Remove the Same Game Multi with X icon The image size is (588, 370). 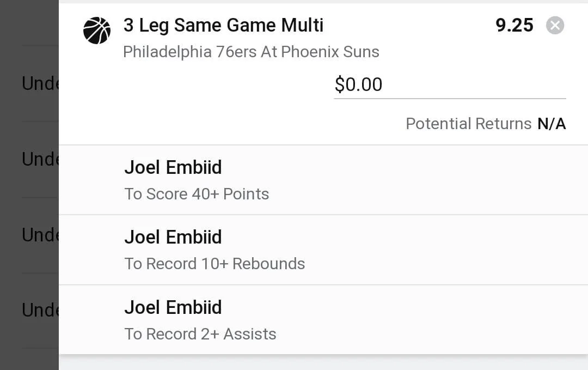555,26
